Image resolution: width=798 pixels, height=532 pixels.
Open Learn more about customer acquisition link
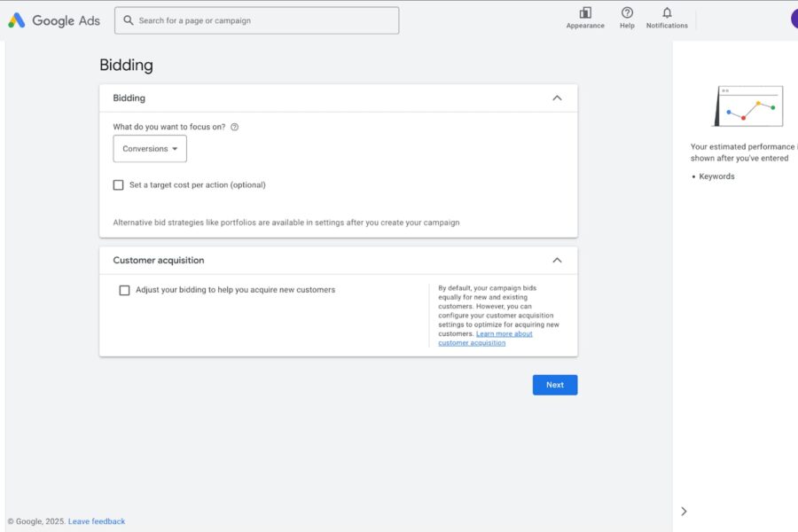485,339
